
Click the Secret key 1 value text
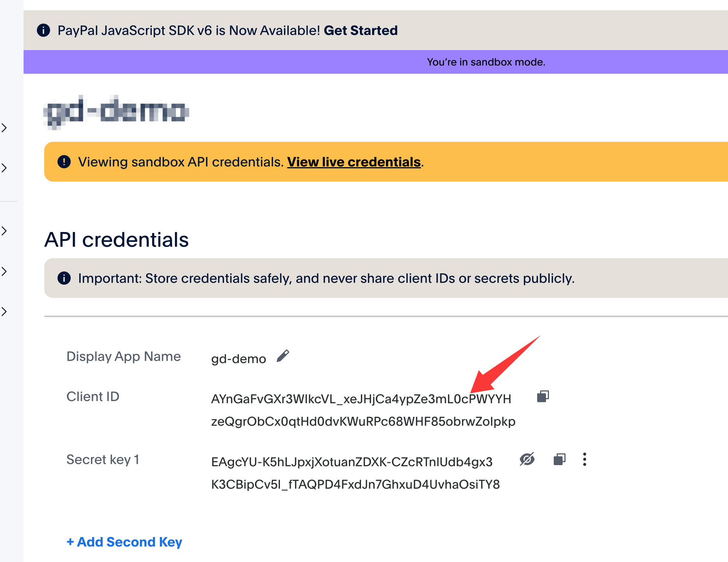tap(355, 473)
